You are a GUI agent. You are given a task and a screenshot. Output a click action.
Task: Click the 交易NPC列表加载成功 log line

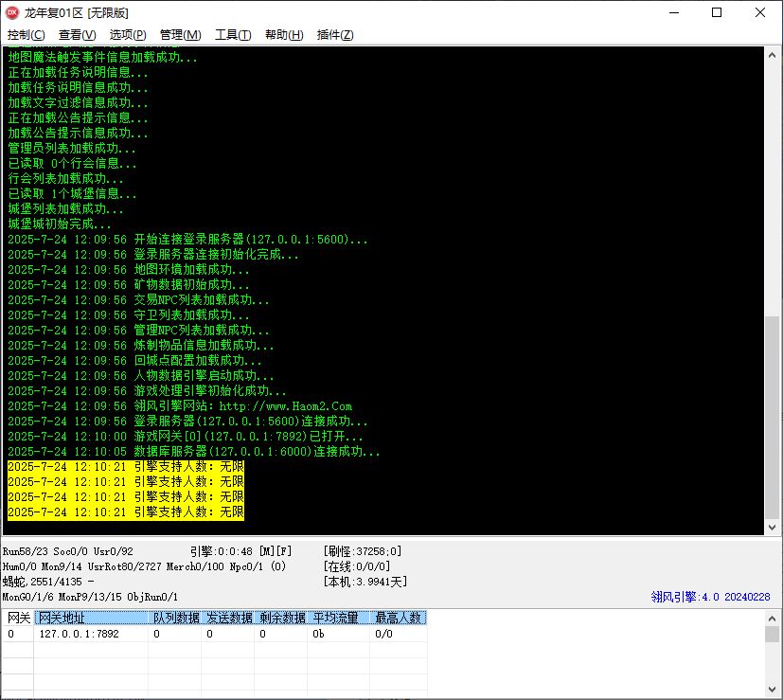click(138, 299)
